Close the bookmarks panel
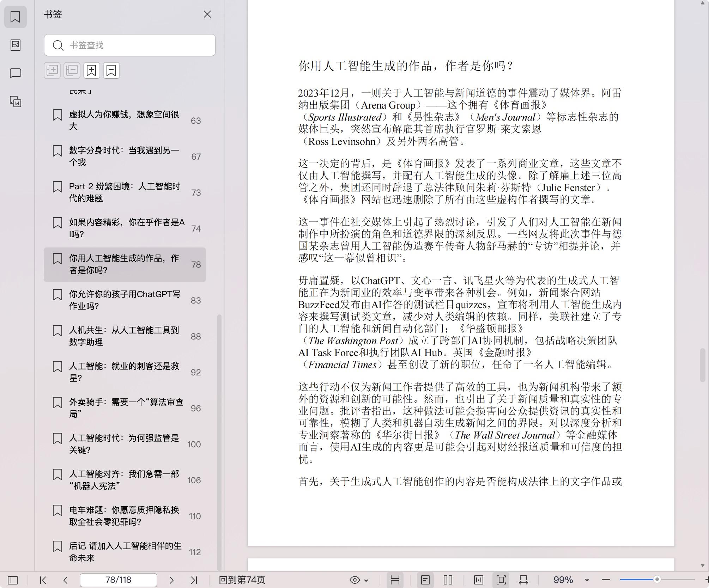709x588 pixels. click(207, 14)
